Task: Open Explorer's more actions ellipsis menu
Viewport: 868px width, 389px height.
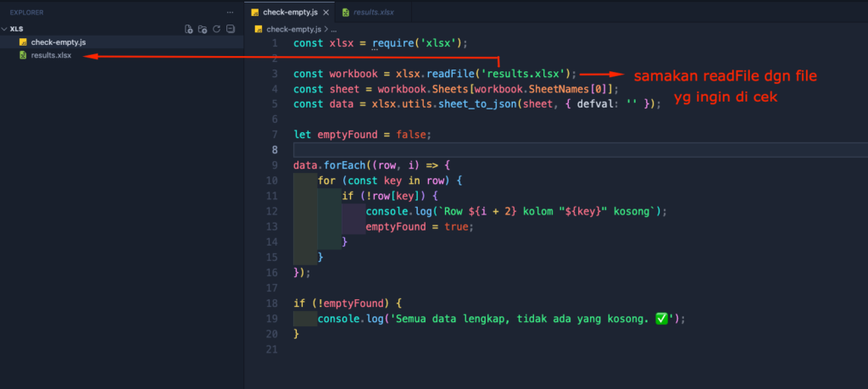Action: (230, 13)
